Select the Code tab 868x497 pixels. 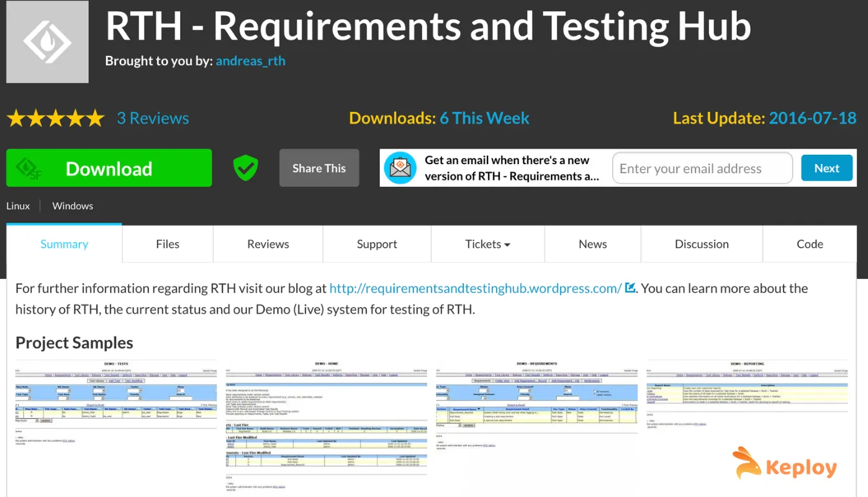(x=810, y=244)
